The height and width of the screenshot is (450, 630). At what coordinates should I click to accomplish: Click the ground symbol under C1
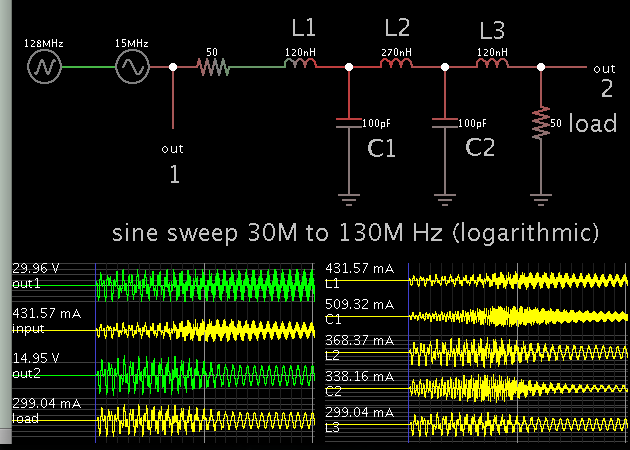pyautogui.click(x=349, y=200)
